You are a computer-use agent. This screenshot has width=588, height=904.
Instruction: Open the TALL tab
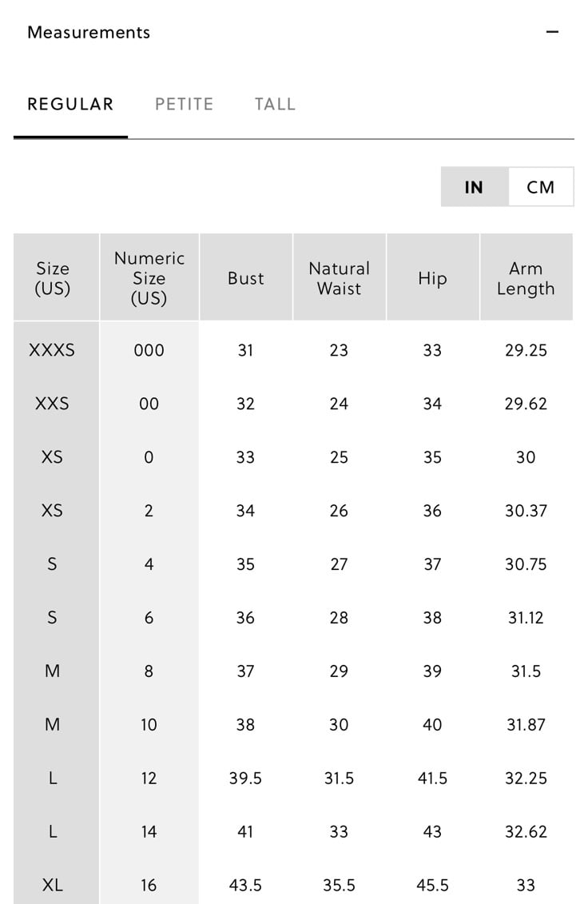click(x=275, y=105)
